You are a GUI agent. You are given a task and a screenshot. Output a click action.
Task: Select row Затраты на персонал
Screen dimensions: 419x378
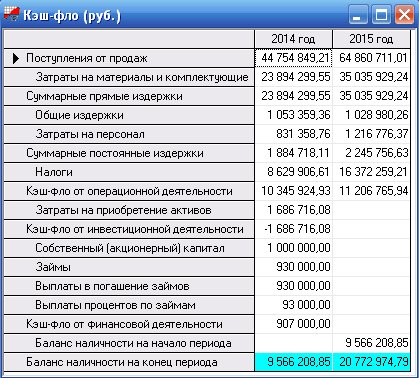tap(129, 134)
